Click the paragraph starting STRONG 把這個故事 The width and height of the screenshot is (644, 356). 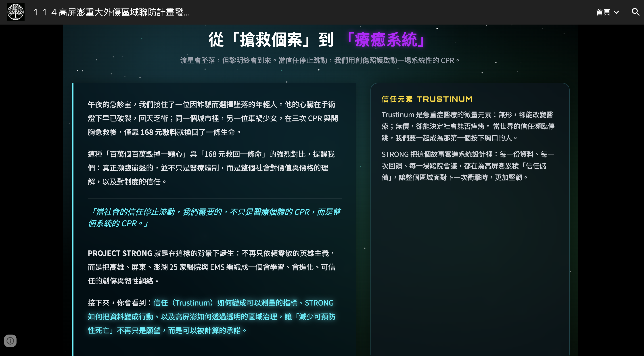point(468,166)
